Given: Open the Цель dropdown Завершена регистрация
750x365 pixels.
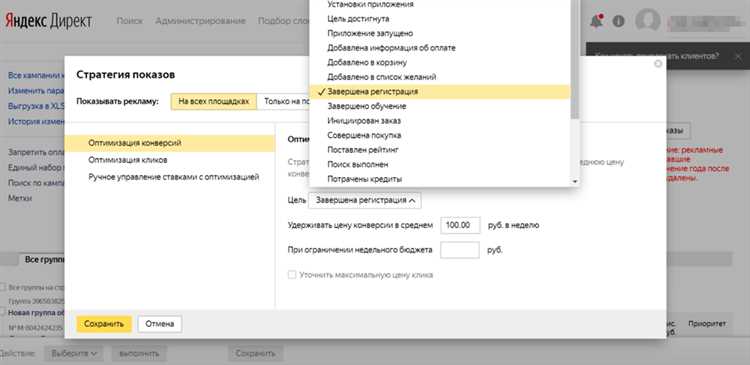Looking at the screenshot, I should 365,200.
